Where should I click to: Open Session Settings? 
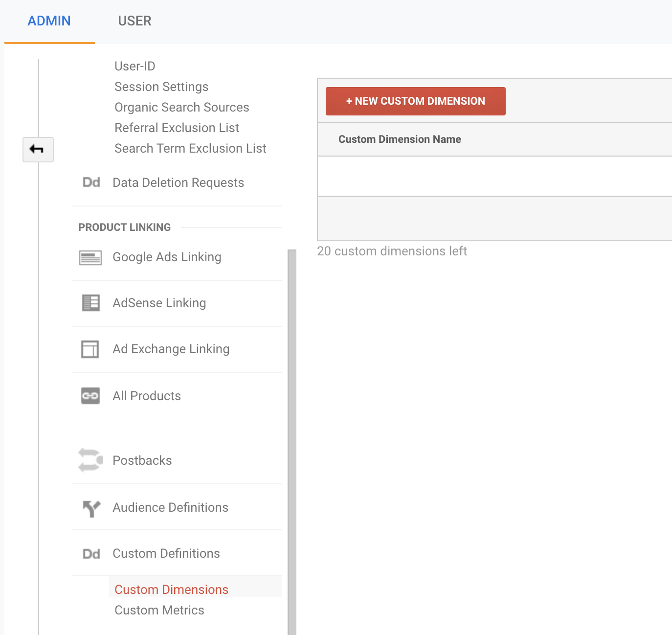pos(161,87)
